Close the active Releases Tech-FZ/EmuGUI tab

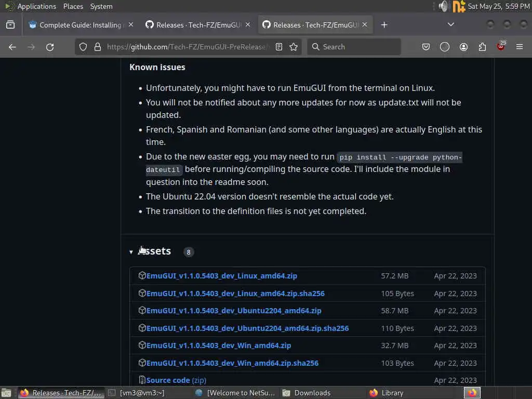(x=365, y=25)
